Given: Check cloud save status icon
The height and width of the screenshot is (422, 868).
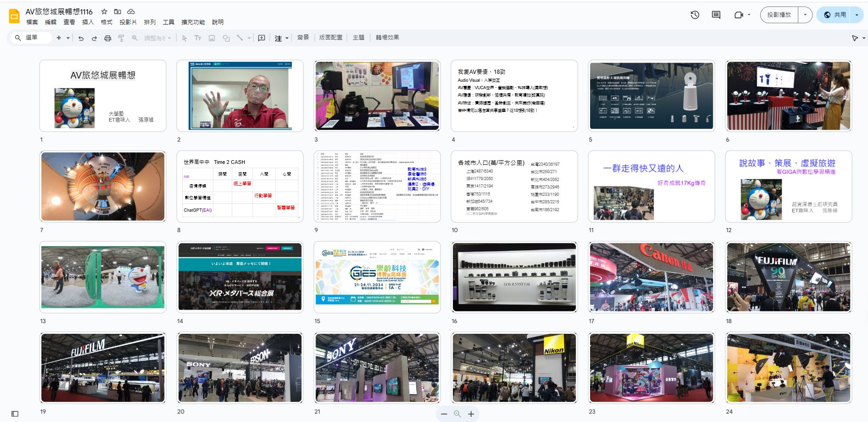Looking at the screenshot, I should tap(131, 12).
